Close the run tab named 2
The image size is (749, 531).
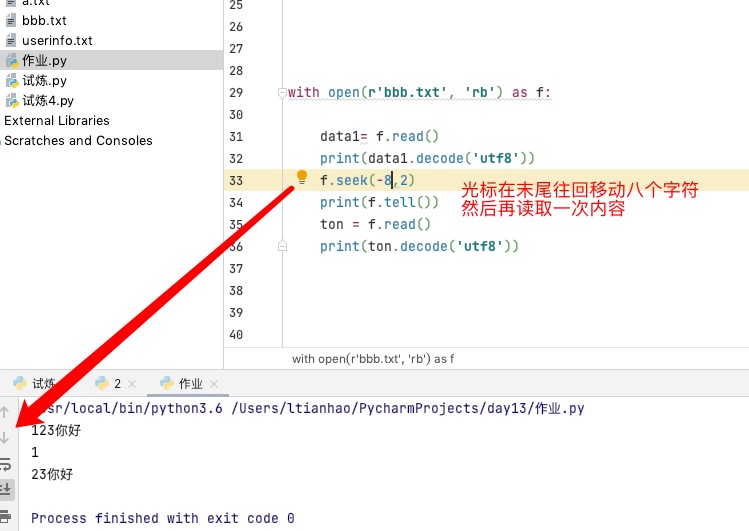[x=132, y=383]
